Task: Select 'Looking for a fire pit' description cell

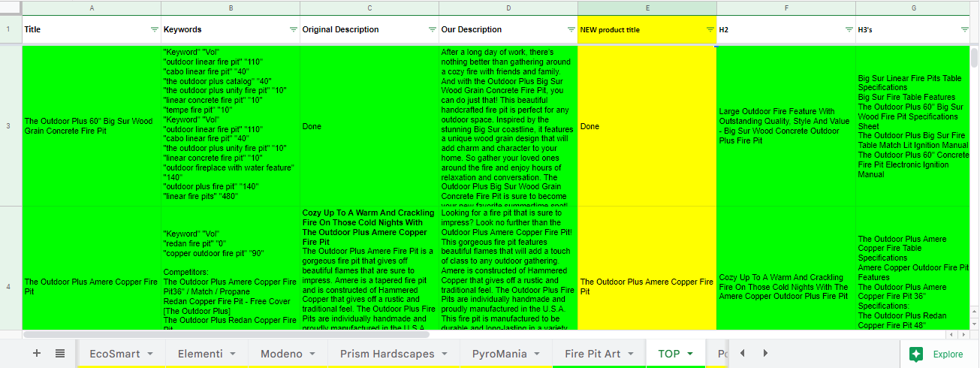Action: (x=508, y=268)
